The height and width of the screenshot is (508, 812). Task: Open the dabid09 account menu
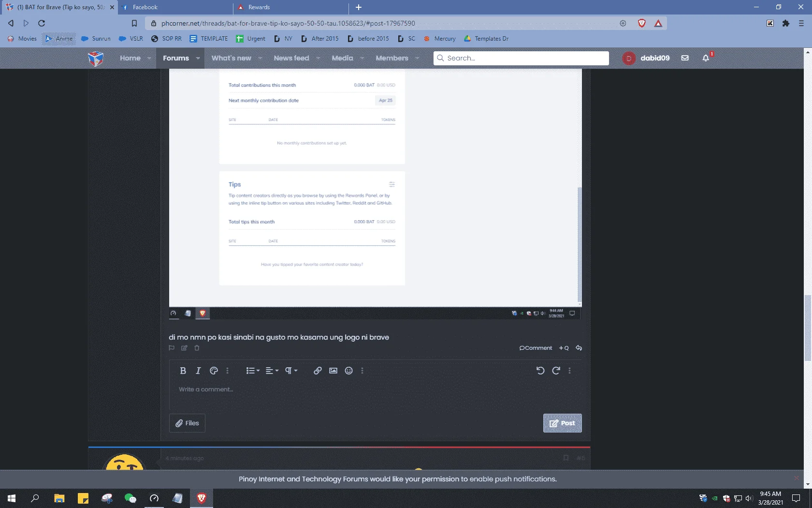646,58
